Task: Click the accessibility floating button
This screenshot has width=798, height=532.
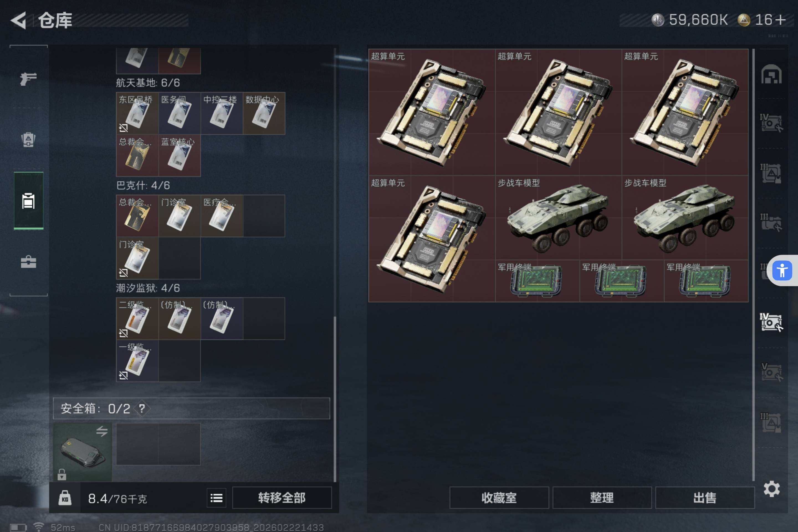Action: [782, 270]
